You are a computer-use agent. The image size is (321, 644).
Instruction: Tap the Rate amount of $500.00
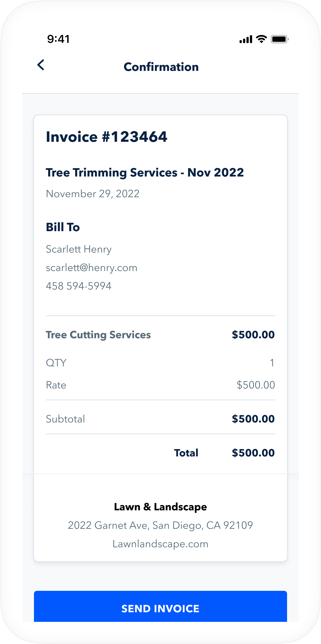(x=256, y=385)
